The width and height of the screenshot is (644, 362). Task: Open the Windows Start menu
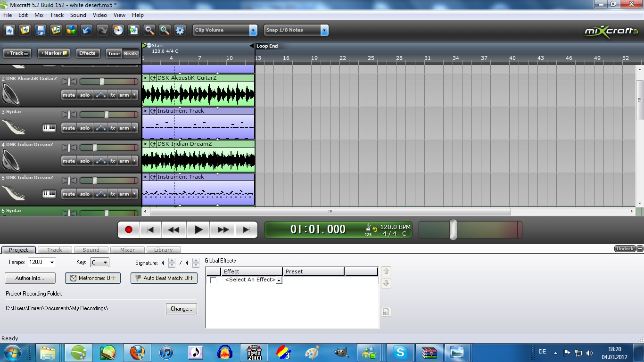[12, 352]
